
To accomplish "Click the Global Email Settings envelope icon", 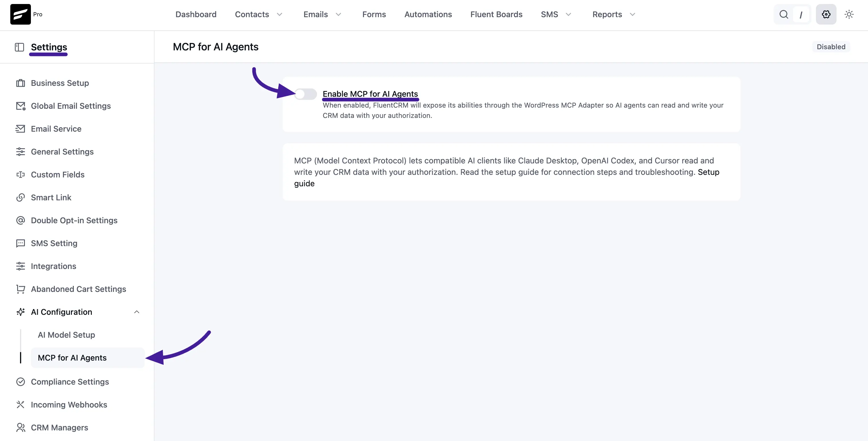I will click(x=21, y=106).
